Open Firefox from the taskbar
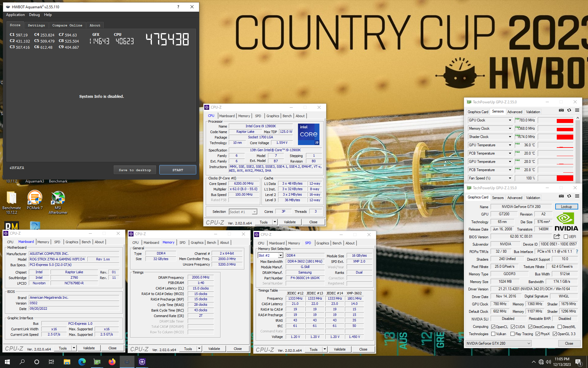 112,362
